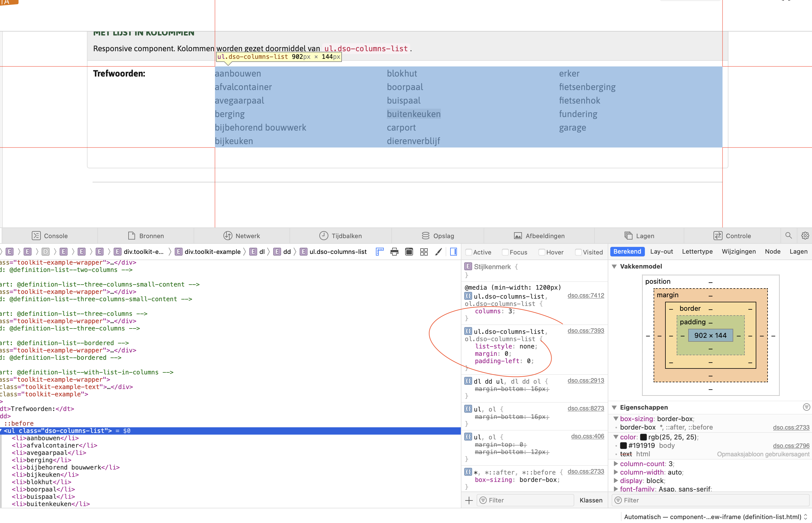Screen dimensions: 812x523
Task: Select the ruler tool in the DOM breadcrumb toolbar
Action: pos(379,252)
